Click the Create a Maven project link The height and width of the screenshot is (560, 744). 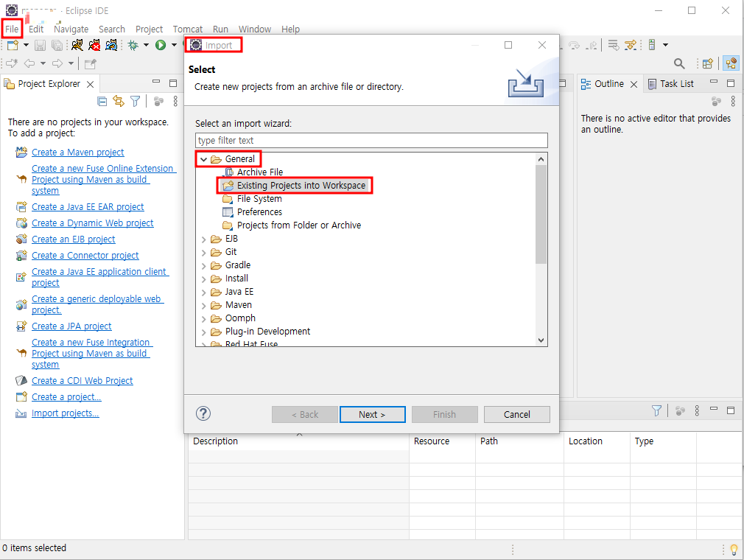click(78, 153)
